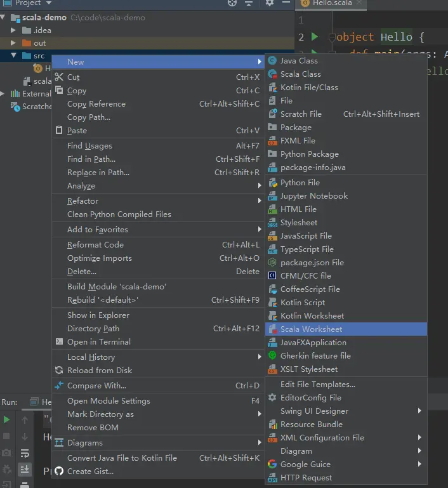Collapse the src folder
The width and height of the screenshot is (448, 488).
pyautogui.click(x=13, y=55)
